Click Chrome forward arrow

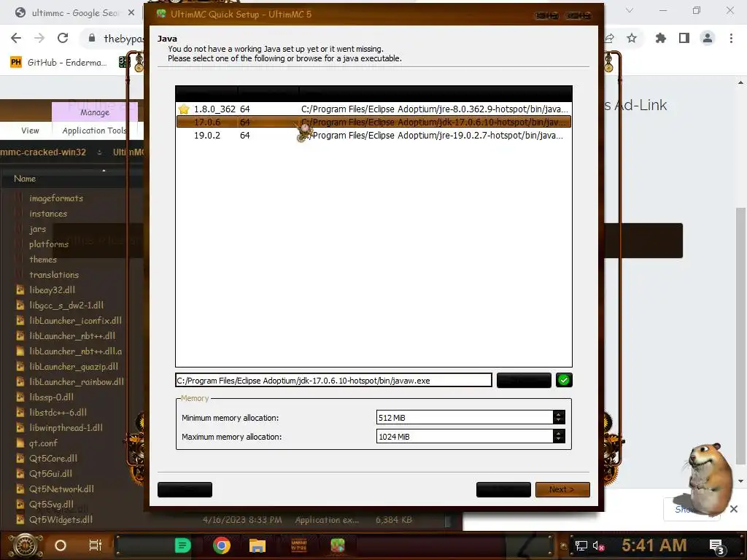pos(39,38)
